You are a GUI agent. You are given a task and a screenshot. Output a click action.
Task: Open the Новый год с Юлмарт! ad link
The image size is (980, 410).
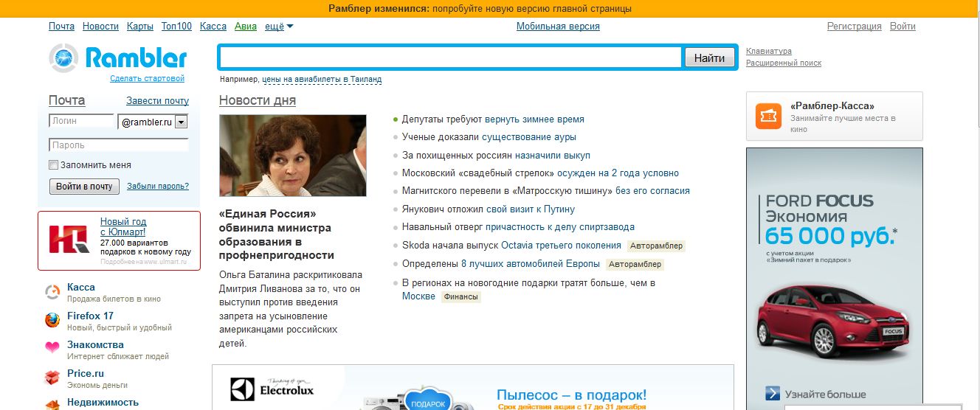point(123,226)
